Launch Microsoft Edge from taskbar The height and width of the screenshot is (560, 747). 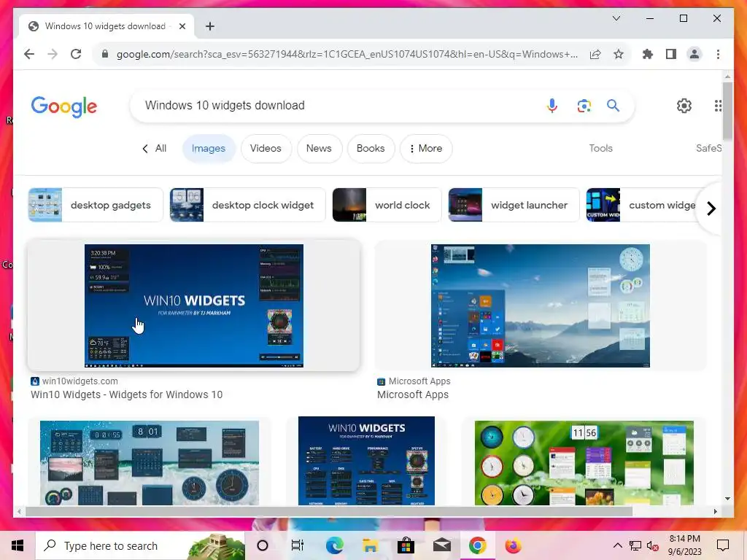pos(334,545)
